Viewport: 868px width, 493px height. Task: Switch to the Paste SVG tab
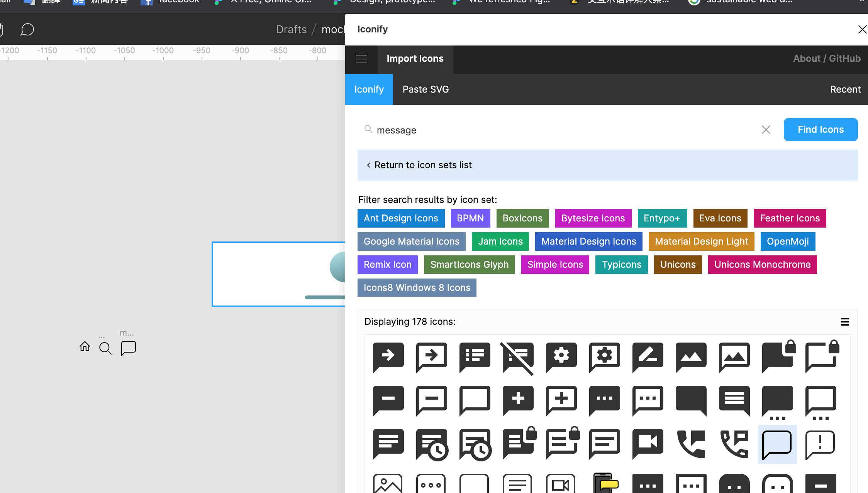[426, 89]
